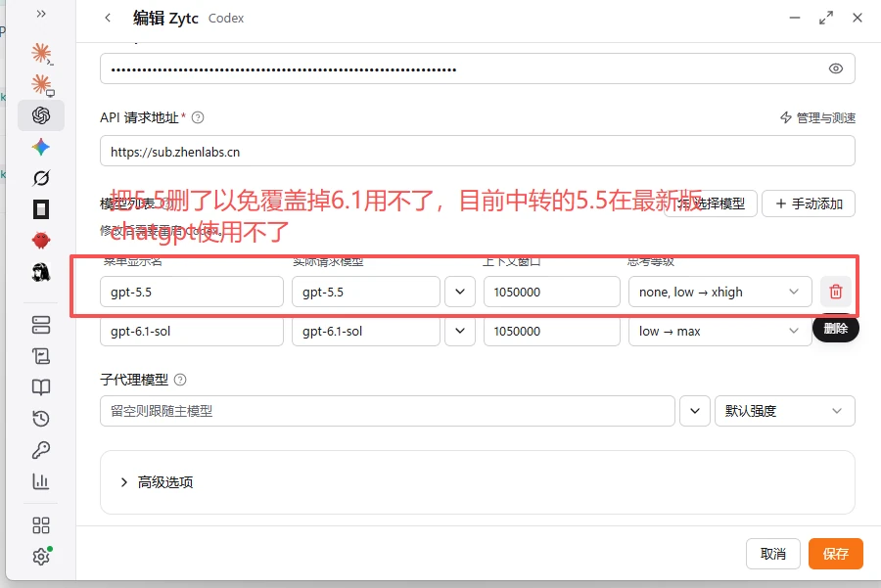
Task: Open the red crab app icon
Action: (x=41, y=241)
